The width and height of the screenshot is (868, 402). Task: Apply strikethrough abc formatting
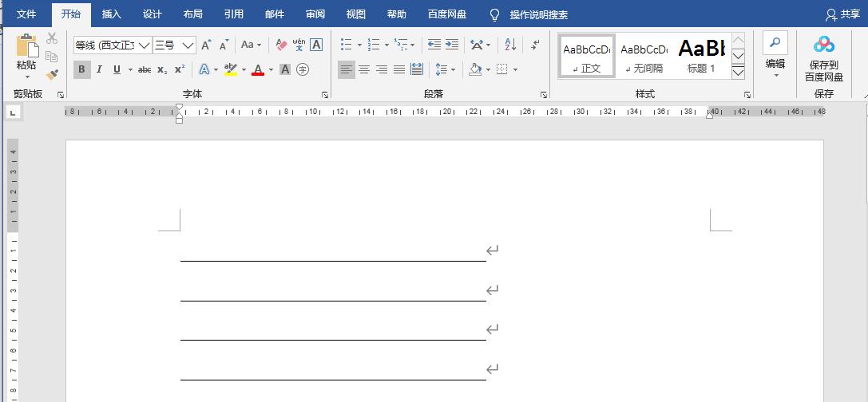145,69
